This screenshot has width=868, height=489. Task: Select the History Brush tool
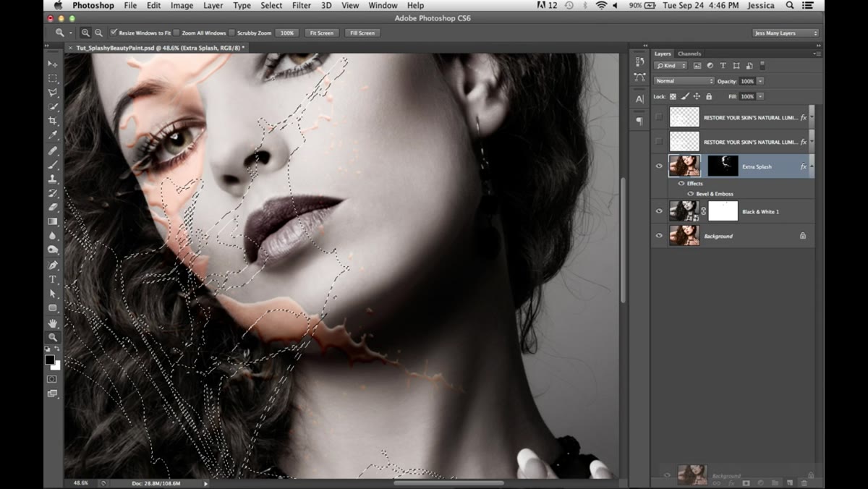(x=53, y=193)
